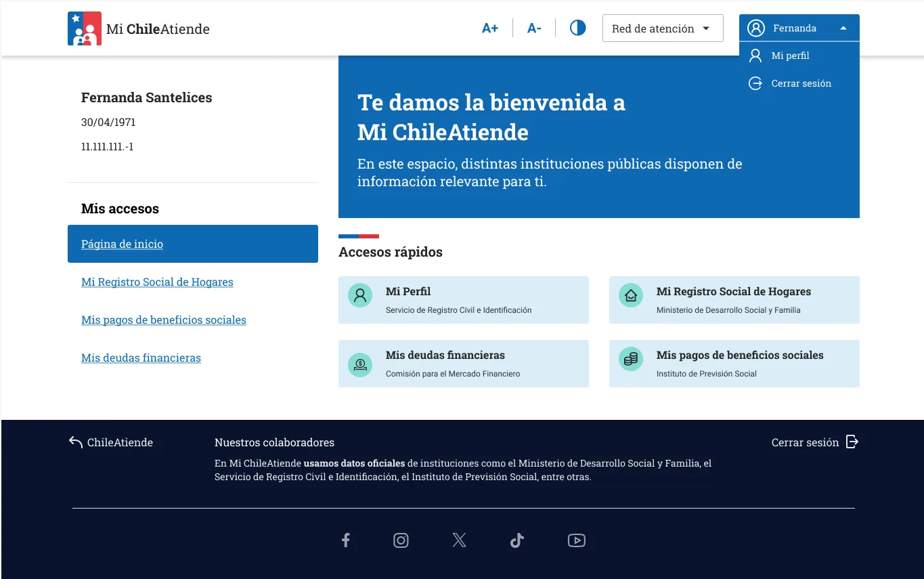Viewport: 924px width, 579px height.
Task: Click the coins icon for beneficios sociales
Action: (631, 360)
